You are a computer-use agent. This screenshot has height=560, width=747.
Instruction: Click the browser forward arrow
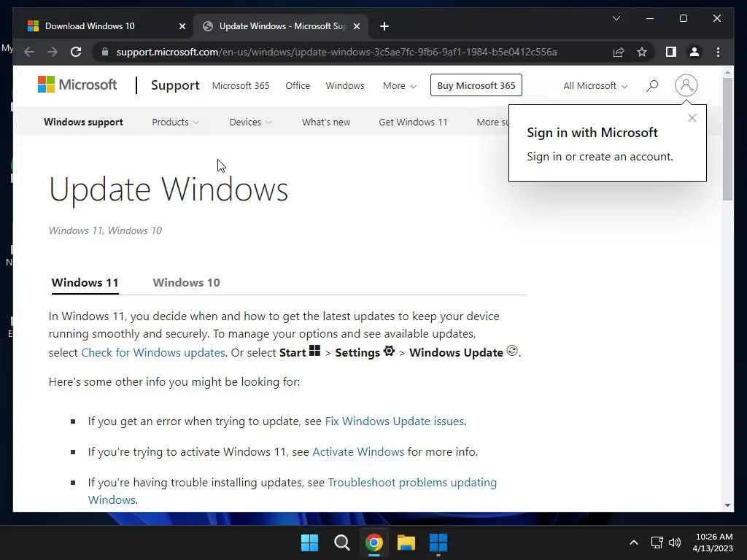[53, 52]
